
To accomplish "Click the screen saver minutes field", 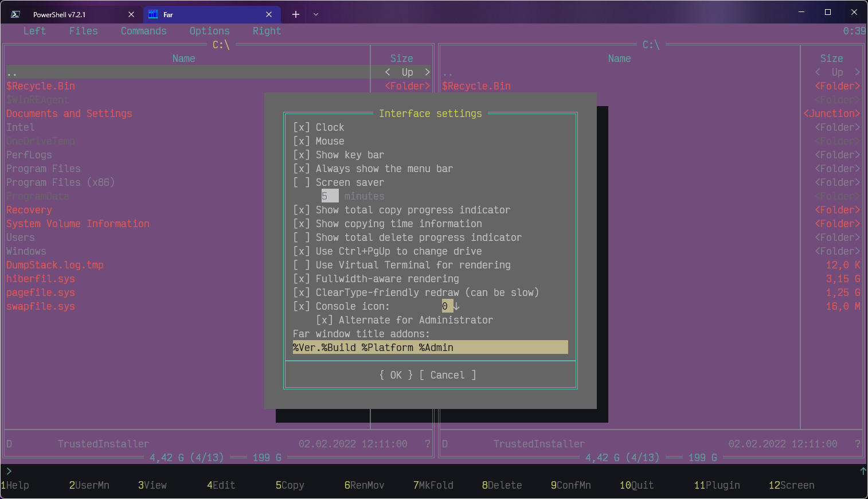I will coord(330,196).
